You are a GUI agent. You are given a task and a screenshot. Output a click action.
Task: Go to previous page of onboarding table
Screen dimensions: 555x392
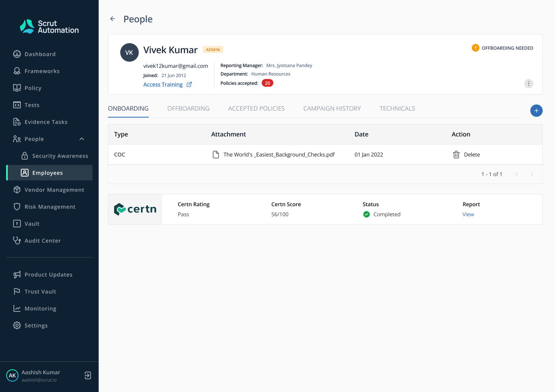point(516,174)
